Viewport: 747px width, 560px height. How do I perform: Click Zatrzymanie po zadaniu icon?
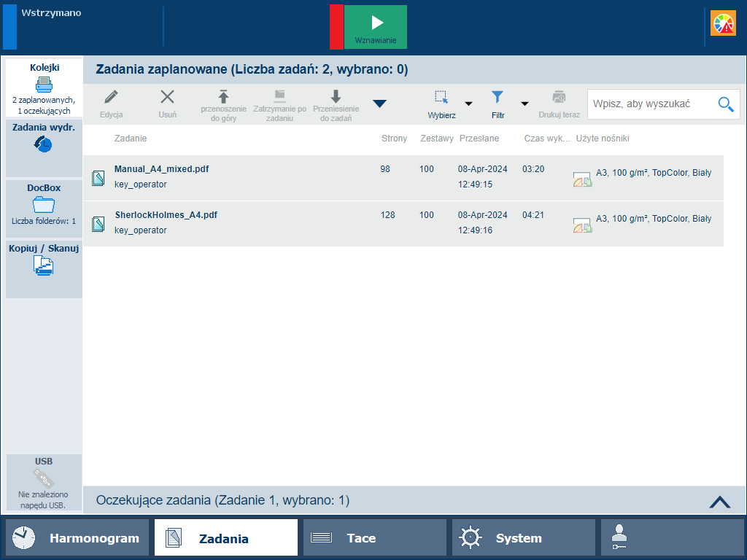(x=279, y=96)
